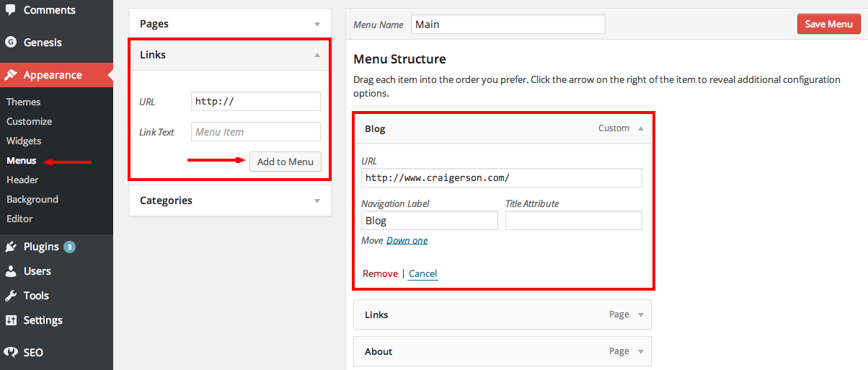The image size is (868, 370).
Task: Click the Settings sliders icon
Action: coord(11,320)
